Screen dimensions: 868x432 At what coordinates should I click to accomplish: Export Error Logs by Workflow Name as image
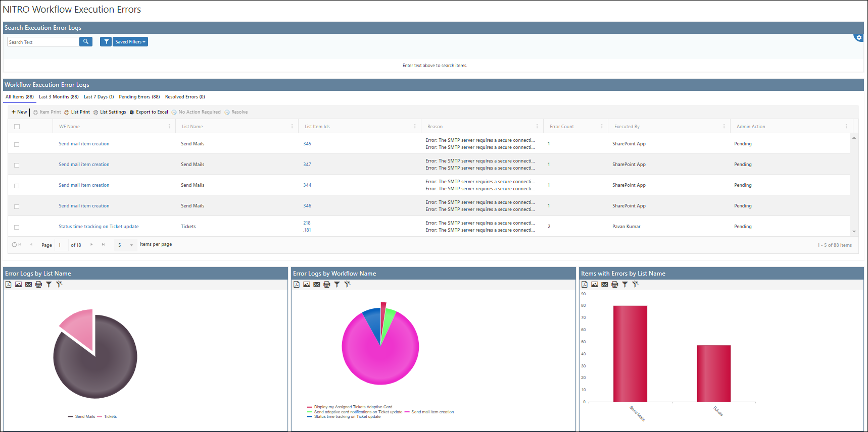(x=306, y=285)
